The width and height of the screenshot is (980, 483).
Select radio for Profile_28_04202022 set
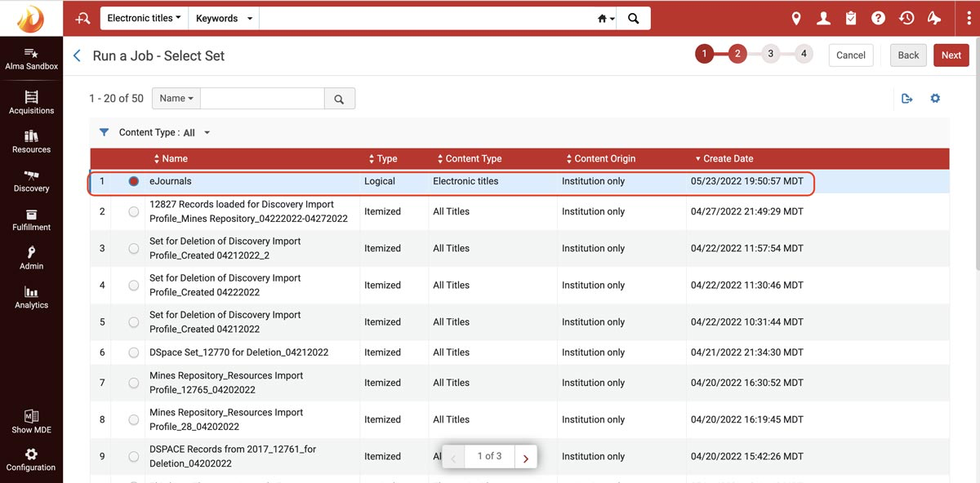click(x=134, y=419)
